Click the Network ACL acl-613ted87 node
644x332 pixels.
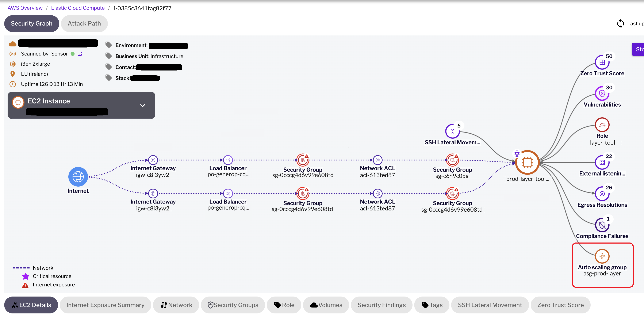pos(377,160)
